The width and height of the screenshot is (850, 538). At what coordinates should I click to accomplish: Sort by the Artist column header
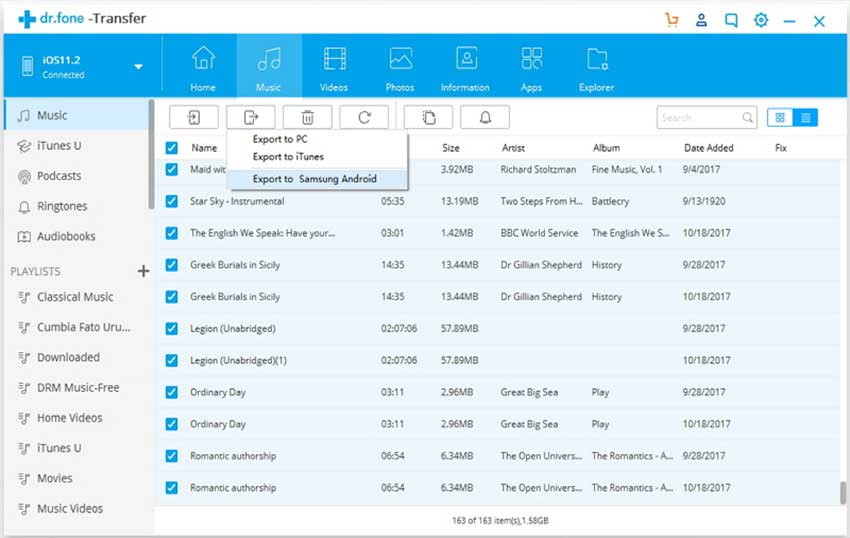[513, 148]
